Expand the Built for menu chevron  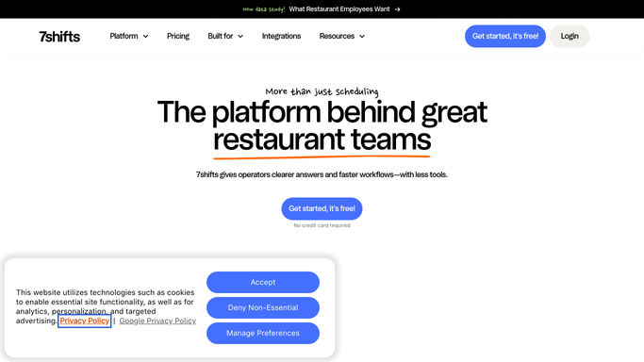click(240, 37)
